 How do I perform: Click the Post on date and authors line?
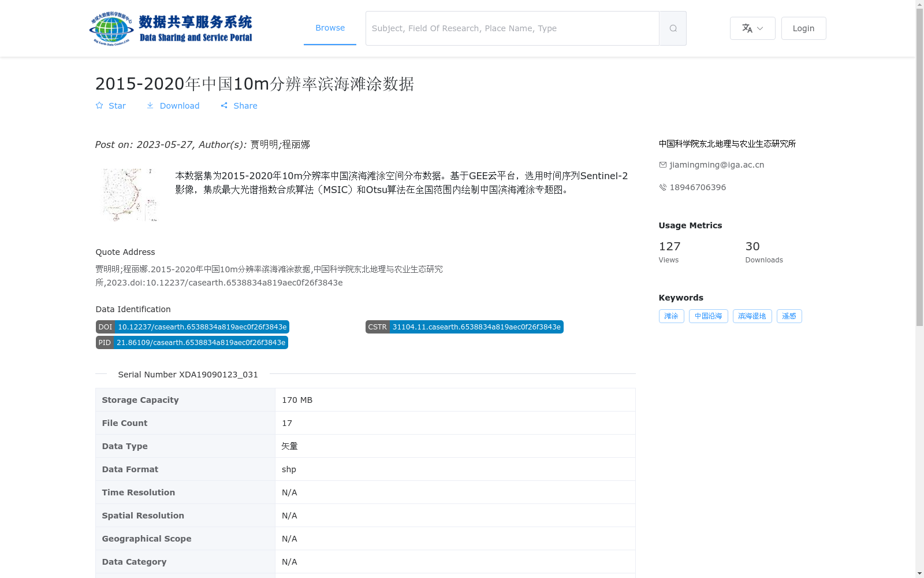pyautogui.click(x=203, y=144)
